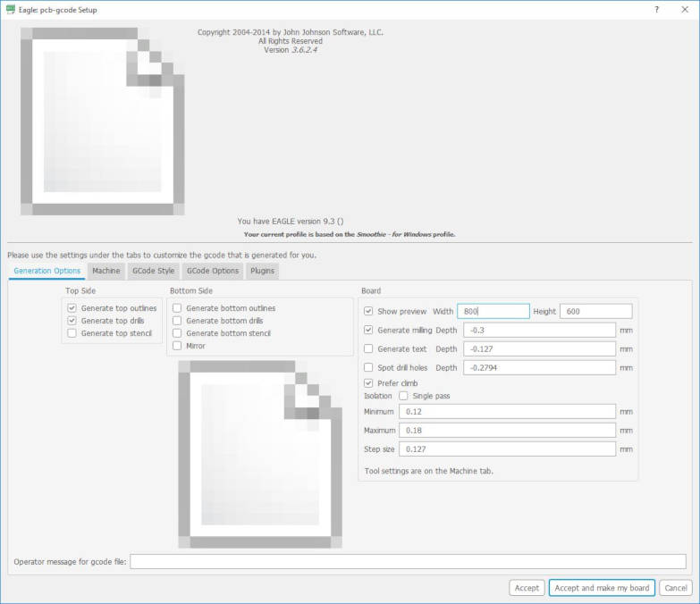This screenshot has width=700, height=604.
Task: Click the 'Version 3.6.2.4' text
Action: click(291, 50)
